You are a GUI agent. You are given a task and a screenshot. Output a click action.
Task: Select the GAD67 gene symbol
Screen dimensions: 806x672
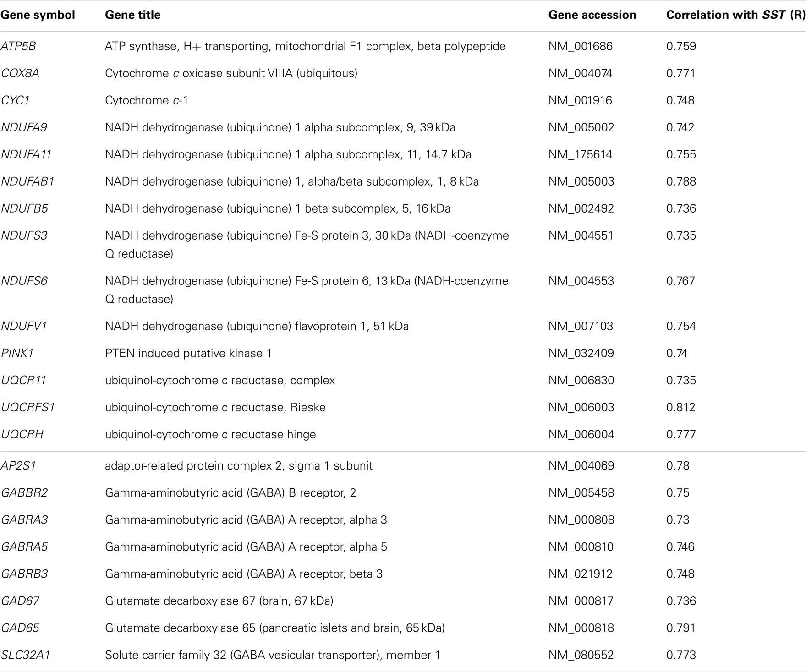[20, 601]
